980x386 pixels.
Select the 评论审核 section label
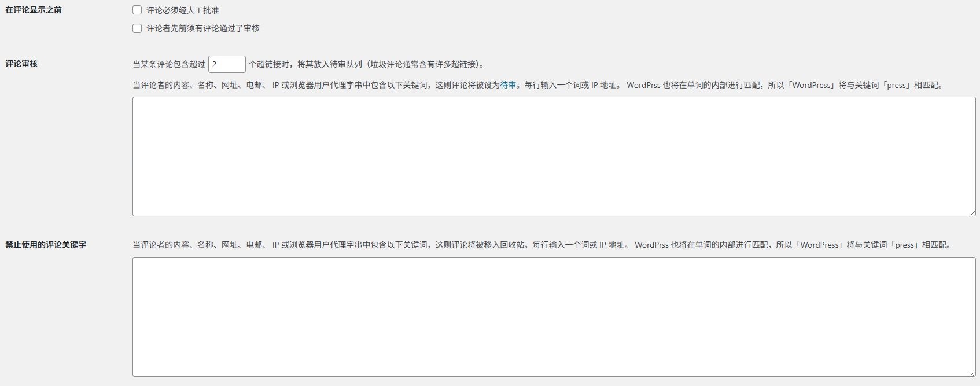click(x=21, y=64)
